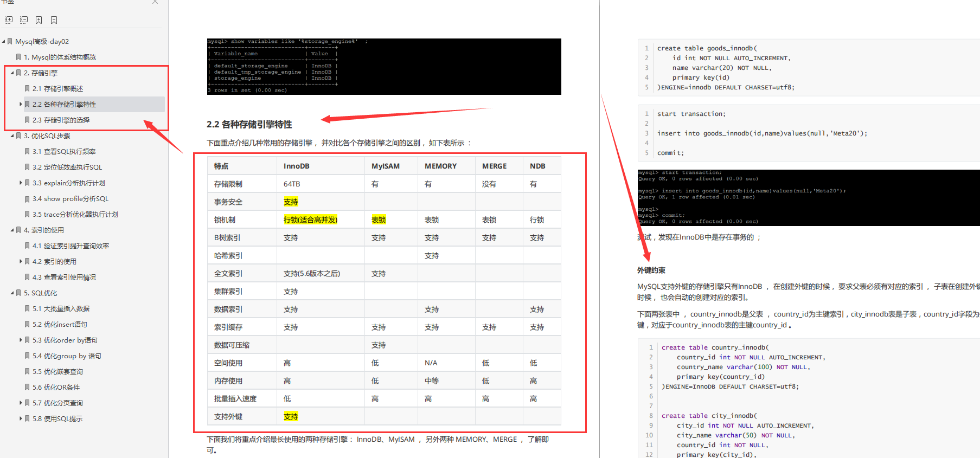Click the 哈希索引 row label

228,255
